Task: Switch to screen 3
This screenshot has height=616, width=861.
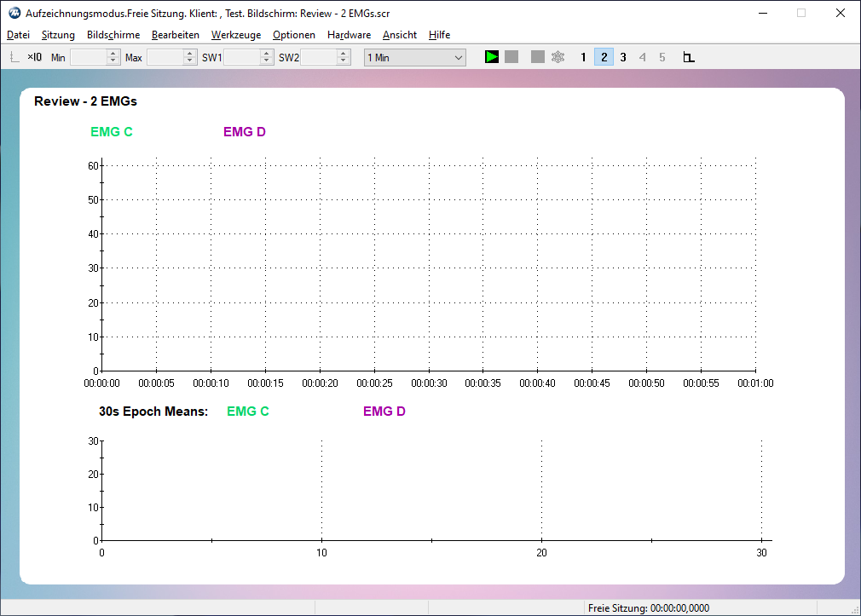Action: click(623, 57)
